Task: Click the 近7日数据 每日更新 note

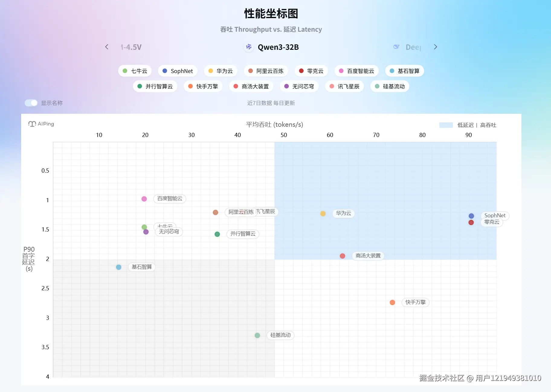Action: pos(271,103)
